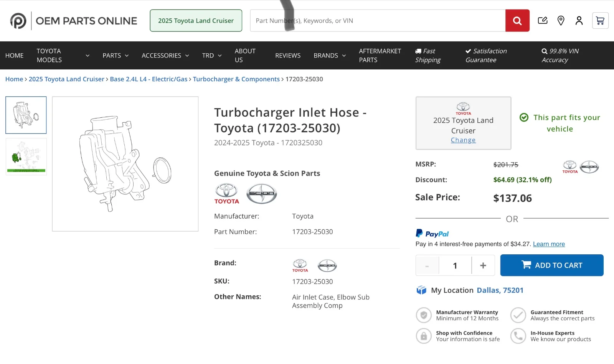Open Turbocharger & Components breadcrumb
This screenshot has height=364, width=614.
coord(236,79)
